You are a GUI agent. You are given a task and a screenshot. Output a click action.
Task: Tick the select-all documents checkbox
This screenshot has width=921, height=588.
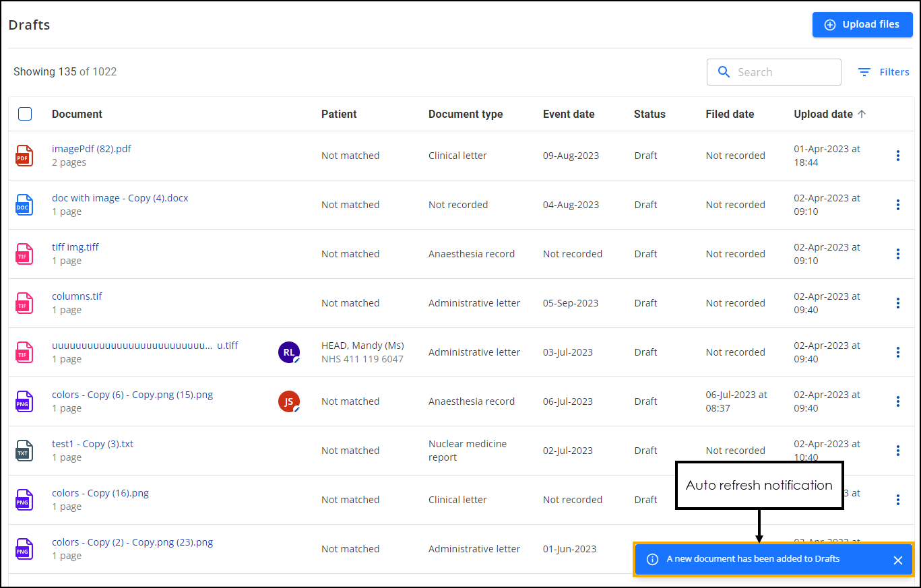click(x=25, y=114)
